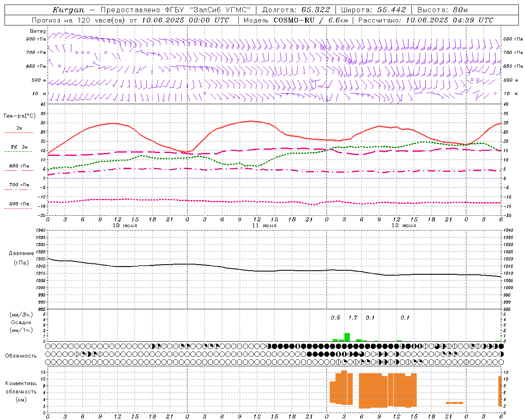The width and height of the screenshot is (525, 420).
Task: Click the Модель COSMO-RU / 6.6км label
Action: (x=296, y=20)
